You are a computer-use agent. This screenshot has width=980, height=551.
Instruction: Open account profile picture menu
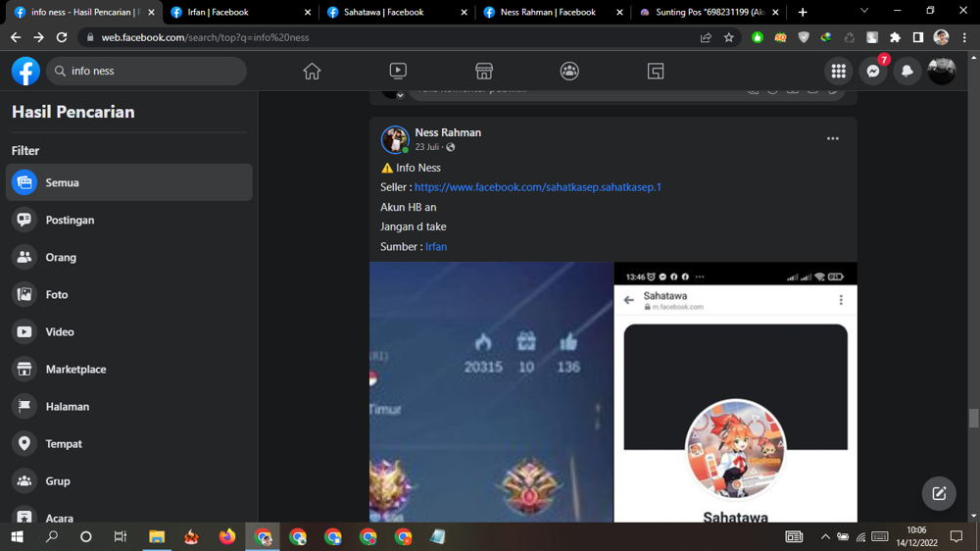coord(942,72)
